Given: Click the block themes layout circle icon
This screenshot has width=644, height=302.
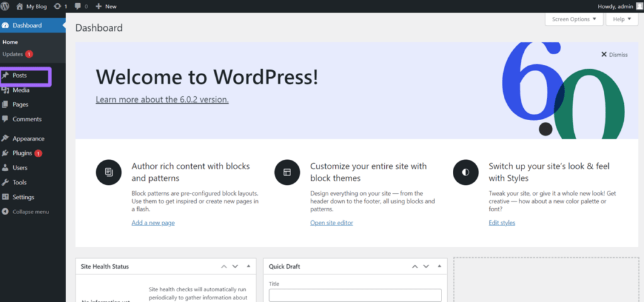Looking at the screenshot, I should [287, 172].
